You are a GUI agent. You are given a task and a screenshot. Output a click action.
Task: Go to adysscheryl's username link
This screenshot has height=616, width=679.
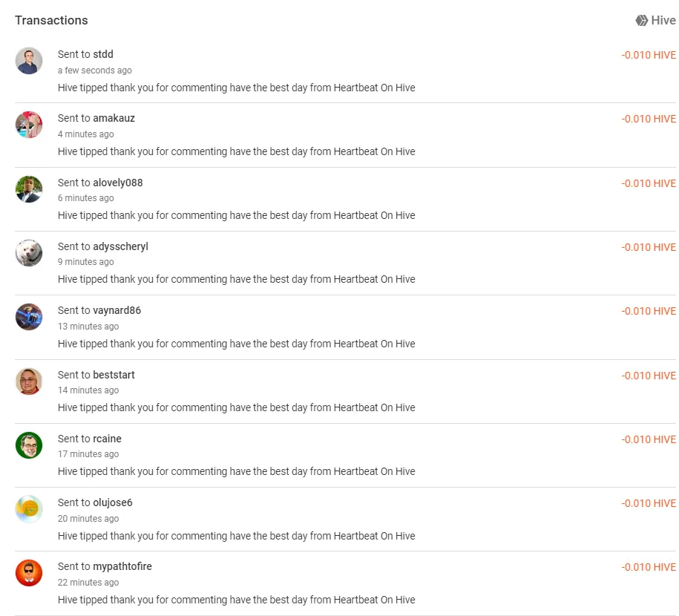(x=120, y=246)
